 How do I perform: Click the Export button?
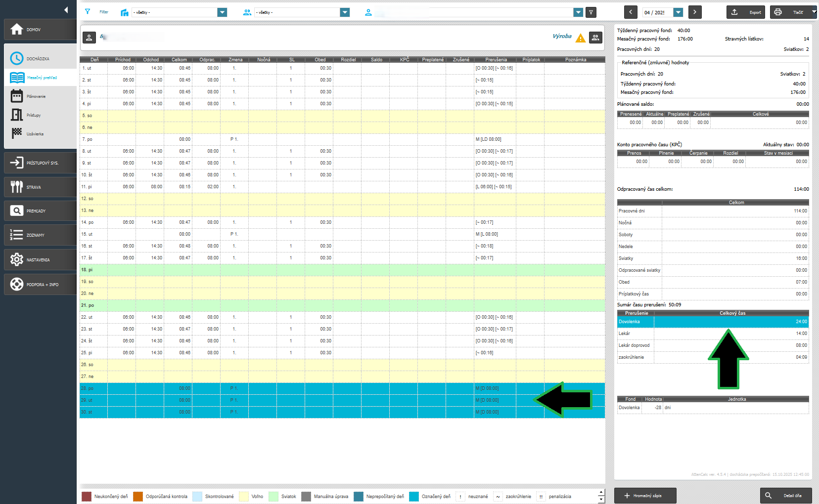745,12
